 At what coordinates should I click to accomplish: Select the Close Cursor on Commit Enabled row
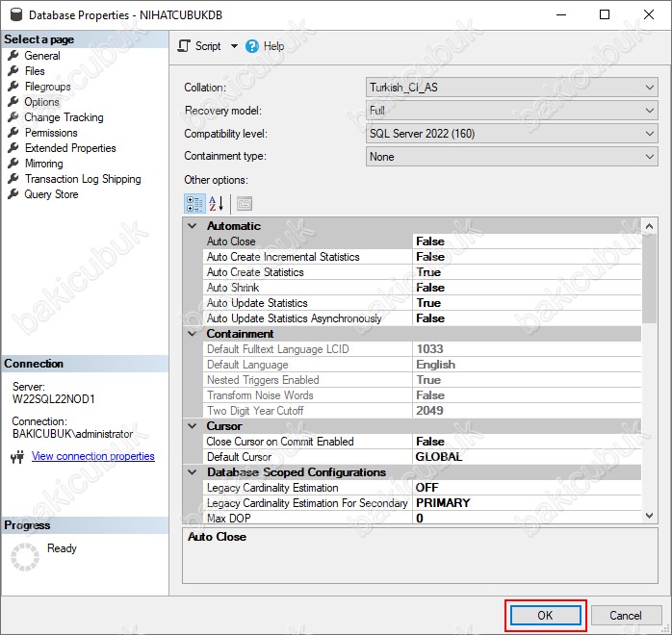(x=422, y=442)
